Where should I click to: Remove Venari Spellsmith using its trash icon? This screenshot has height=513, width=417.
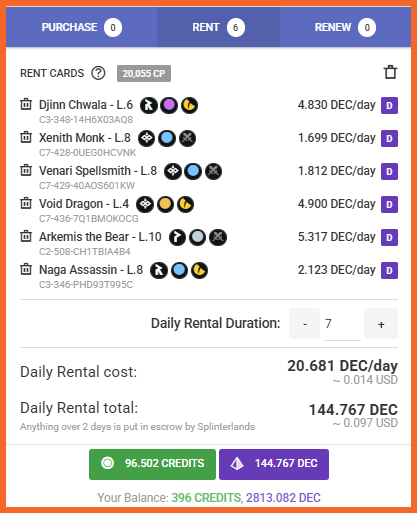(x=26, y=170)
